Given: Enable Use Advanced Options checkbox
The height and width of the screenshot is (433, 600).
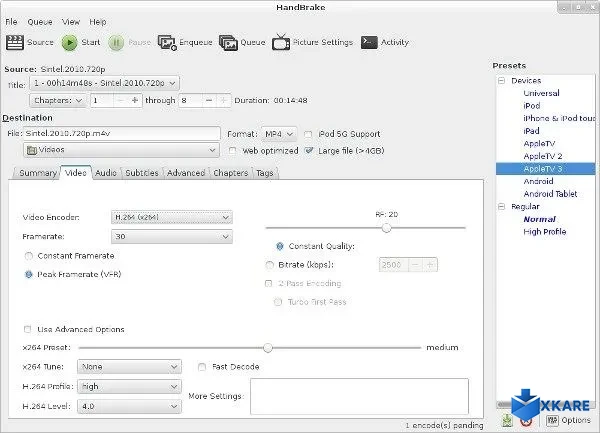Looking at the screenshot, I should tap(28, 329).
